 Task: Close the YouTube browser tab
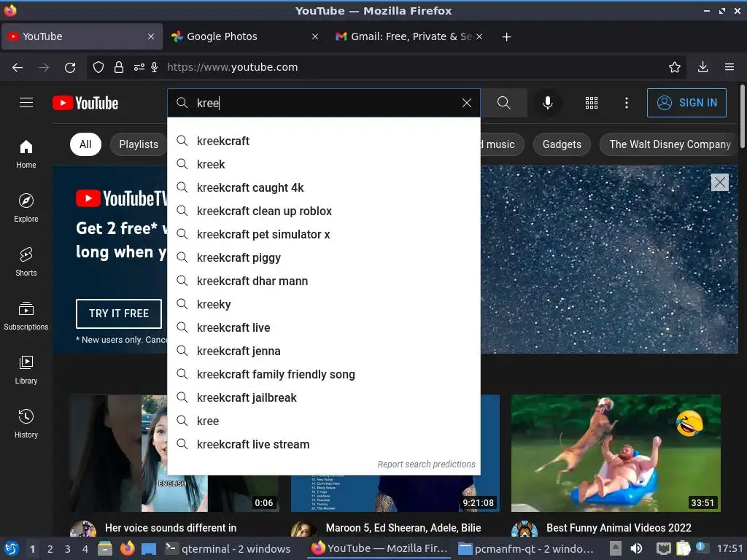[x=151, y=36]
